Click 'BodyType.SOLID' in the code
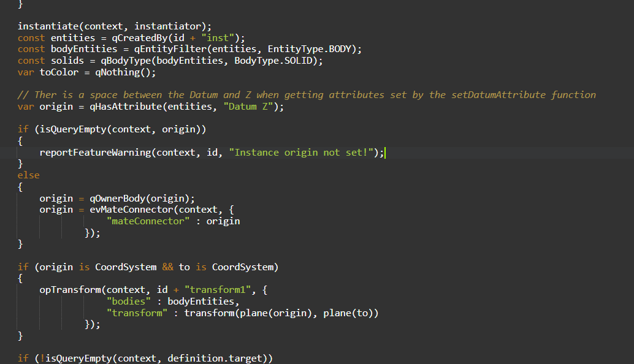Screen dimensions: 634x364 [273, 61]
